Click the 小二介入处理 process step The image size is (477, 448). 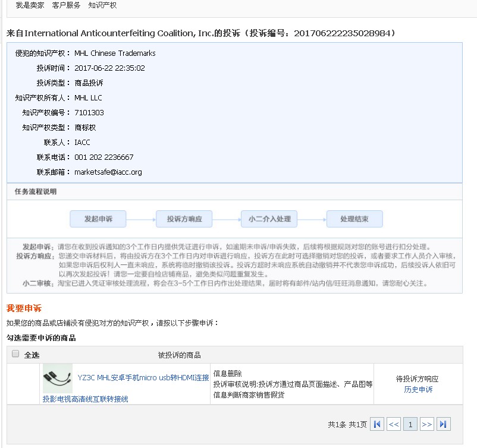(269, 219)
